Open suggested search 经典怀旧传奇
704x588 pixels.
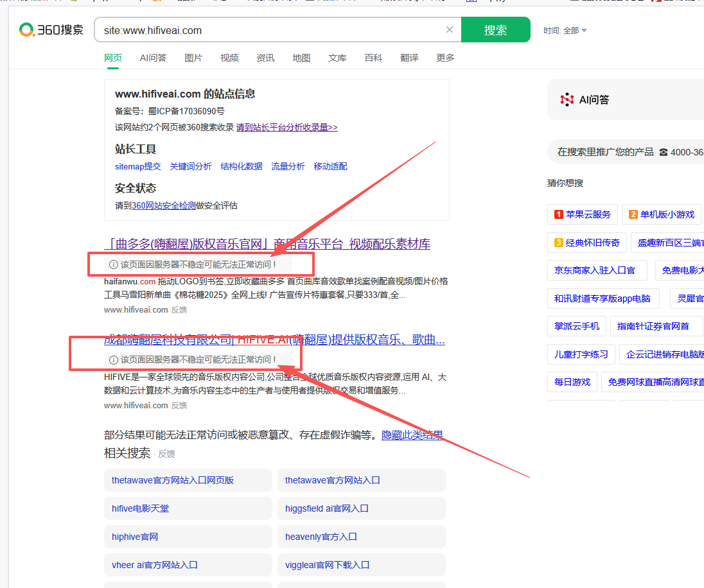[587, 243]
